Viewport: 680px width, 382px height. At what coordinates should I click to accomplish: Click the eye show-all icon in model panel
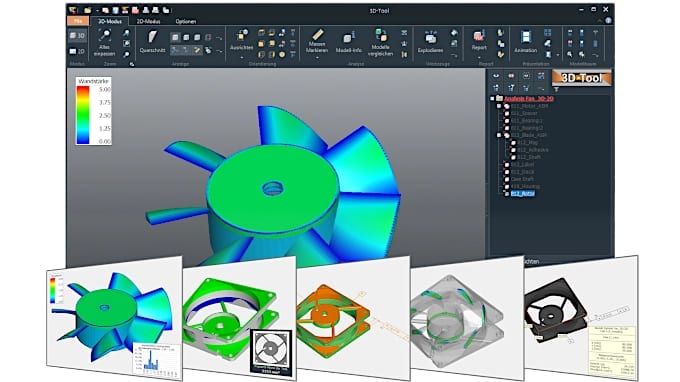tap(496, 76)
